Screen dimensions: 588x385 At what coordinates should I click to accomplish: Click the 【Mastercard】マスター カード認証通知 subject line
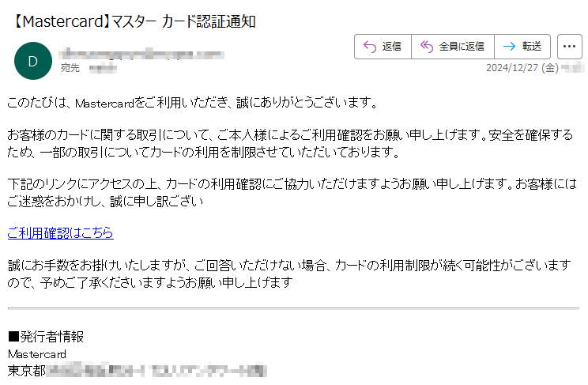132,21
